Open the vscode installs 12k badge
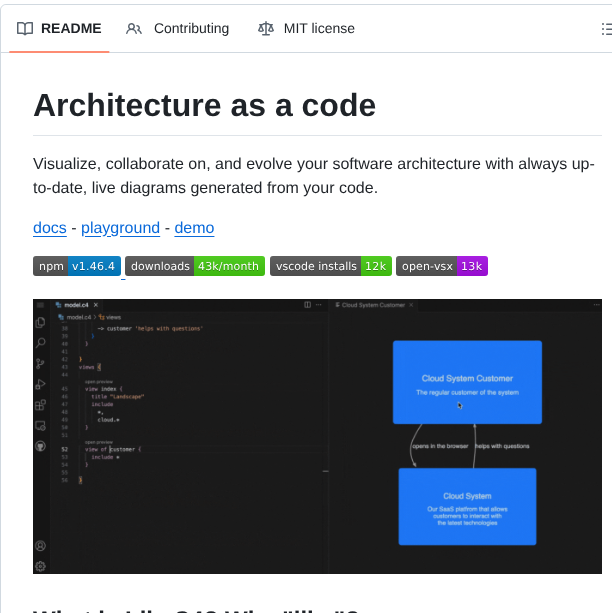The height and width of the screenshot is (613, 612). click(330, 266)
